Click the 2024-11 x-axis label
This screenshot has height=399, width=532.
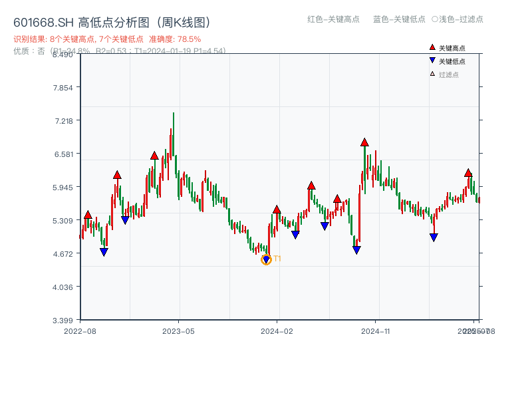pyautogui.click(x=376, y=331)
